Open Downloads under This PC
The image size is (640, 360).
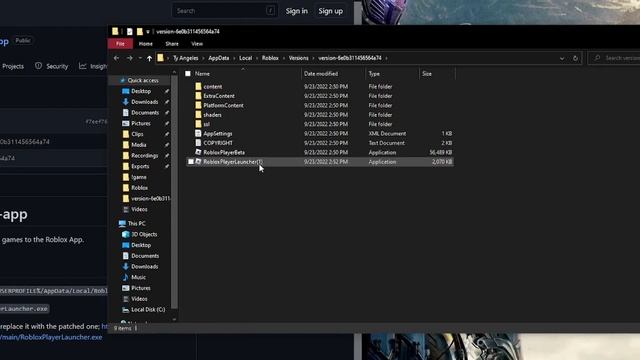point(144,267)
